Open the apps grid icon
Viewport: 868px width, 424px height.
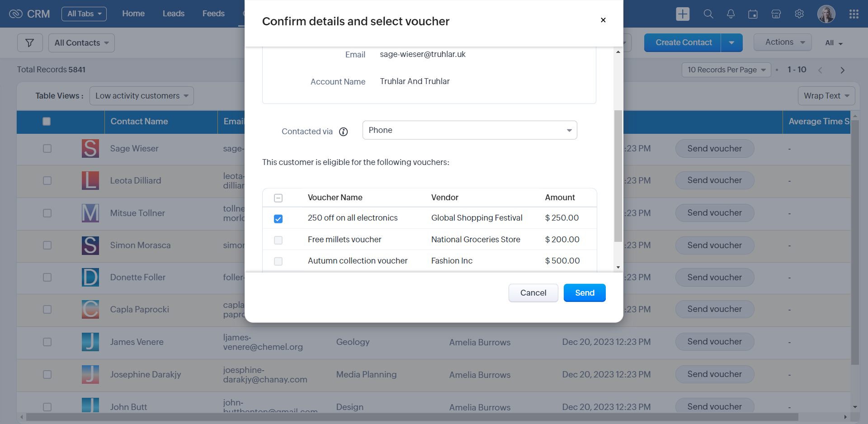(854, 14)
